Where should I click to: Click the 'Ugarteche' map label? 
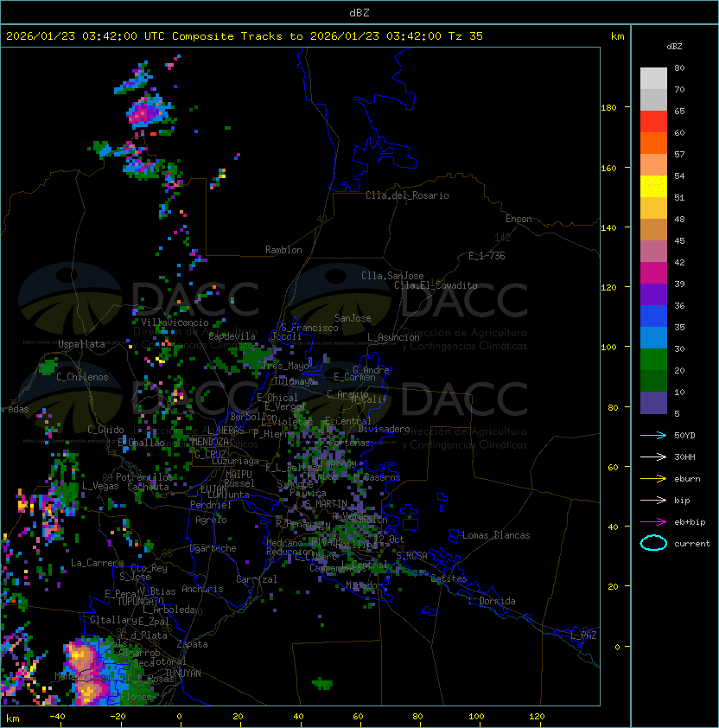(213, 548)
